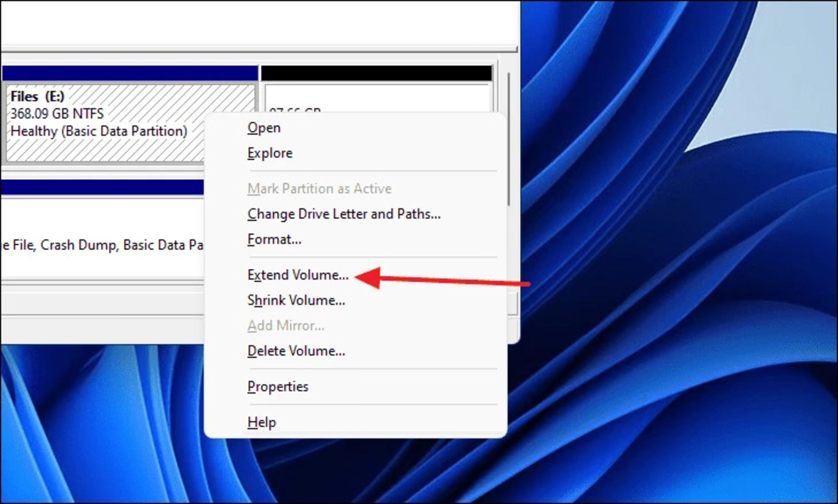The width and height of the screenshot is (838, 504).
Task: Click the unallocated space block beside Files (E:)
Action: [375, 98]
